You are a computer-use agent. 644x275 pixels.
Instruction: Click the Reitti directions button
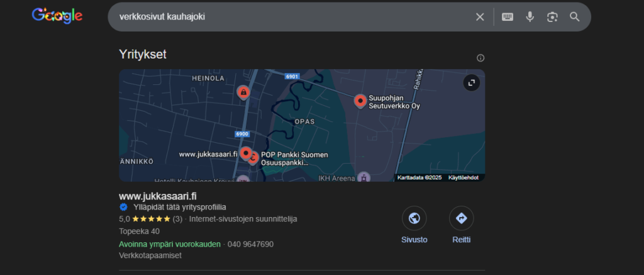coord(461,218)
